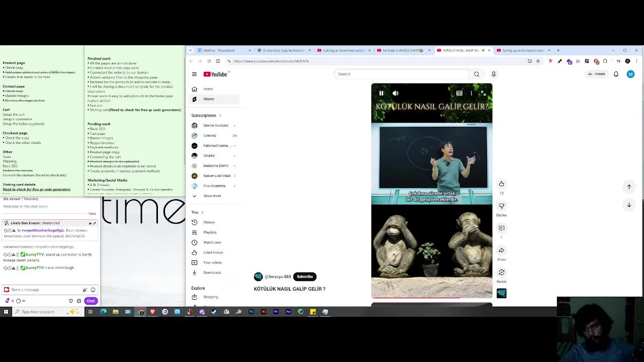
Task: Open the YouTube hamburger guide menu
Action: (194, 74)
